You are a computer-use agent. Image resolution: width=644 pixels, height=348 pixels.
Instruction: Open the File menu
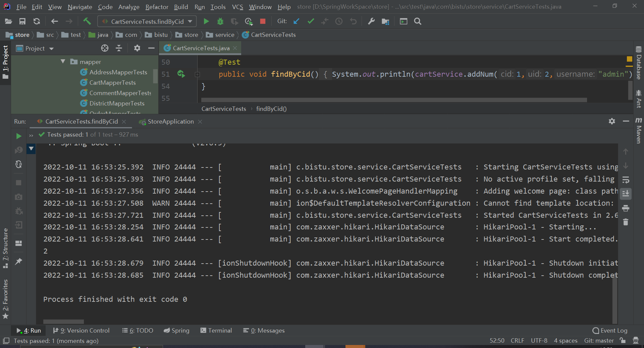point(21,7)
